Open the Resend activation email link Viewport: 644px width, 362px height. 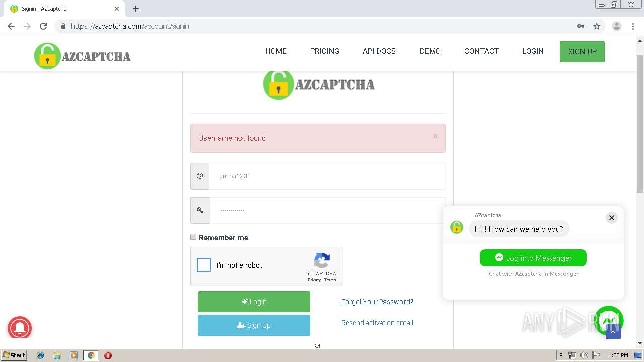pyautogui.click(x=377, y=323)
